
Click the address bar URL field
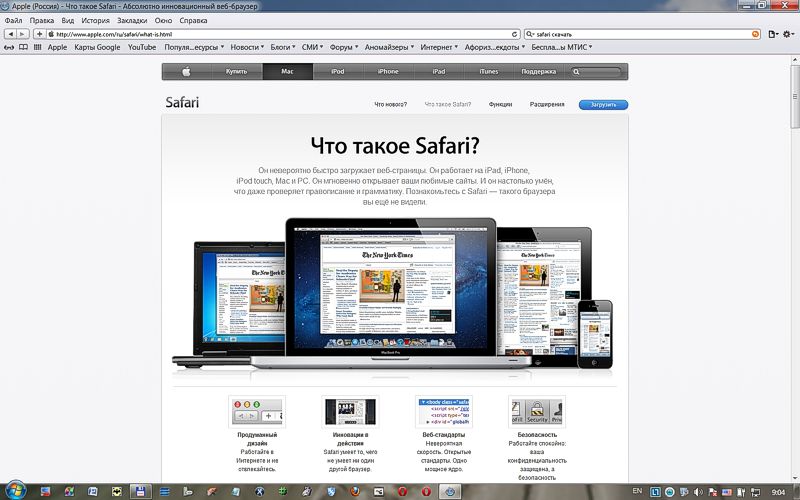pos(283,34)
